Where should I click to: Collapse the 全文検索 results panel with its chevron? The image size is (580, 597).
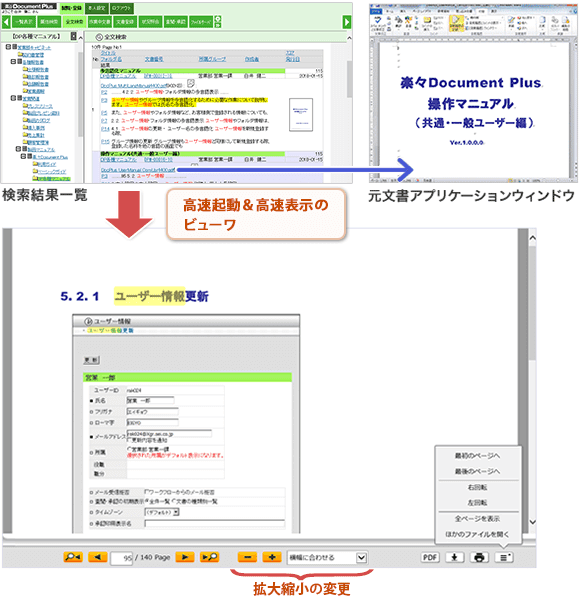tap(348, 38)
